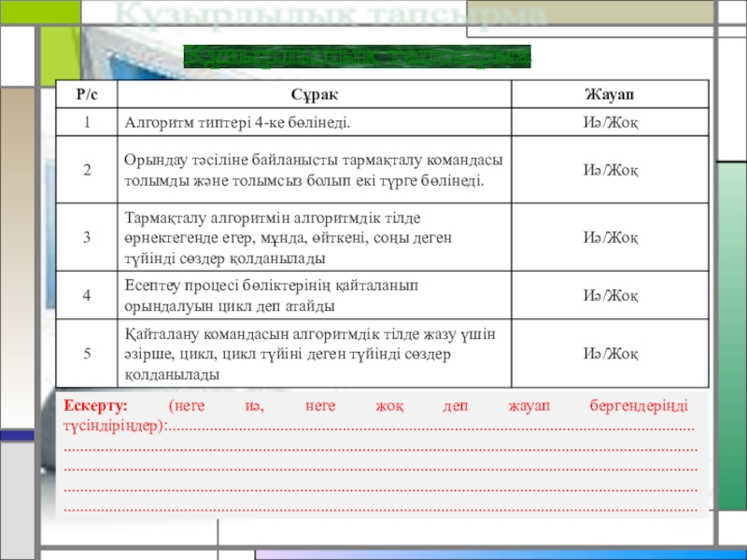This screenshot has height=560, width=747.
Task: Click 'Иә/Жоқ' answer in row 4
Action: (611, 296)
